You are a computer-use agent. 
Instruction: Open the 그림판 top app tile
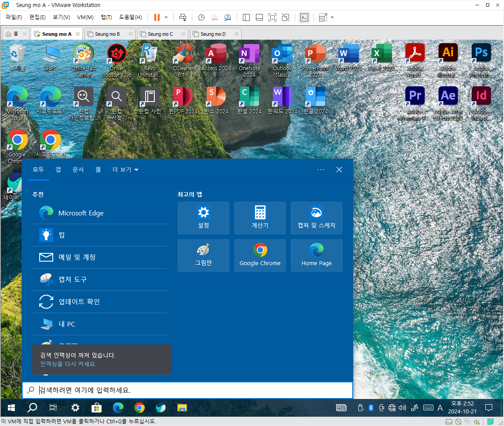pyautogui.click(x=204, y=255)
